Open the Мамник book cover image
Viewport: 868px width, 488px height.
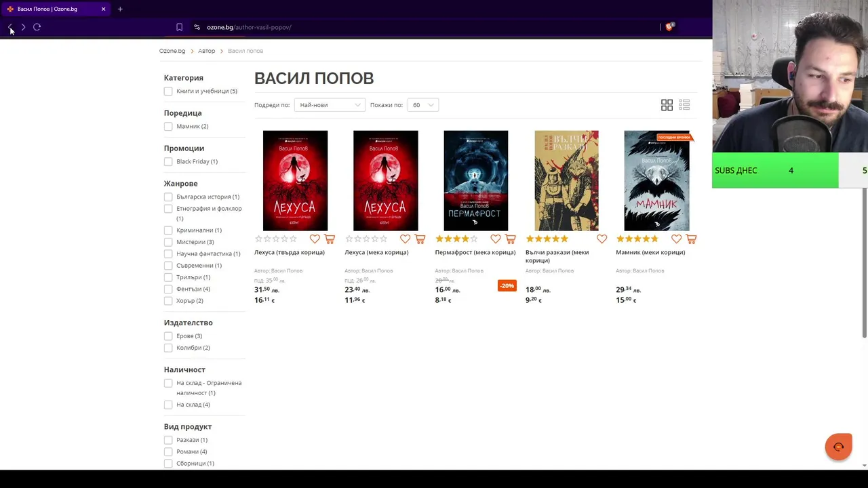coord(656,180)
